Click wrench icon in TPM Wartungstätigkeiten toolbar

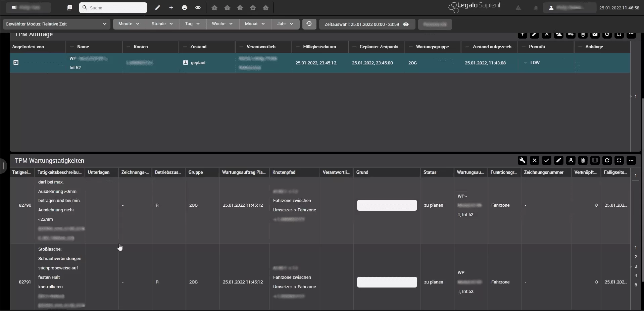pyautogui.click(x=523, y=160)
